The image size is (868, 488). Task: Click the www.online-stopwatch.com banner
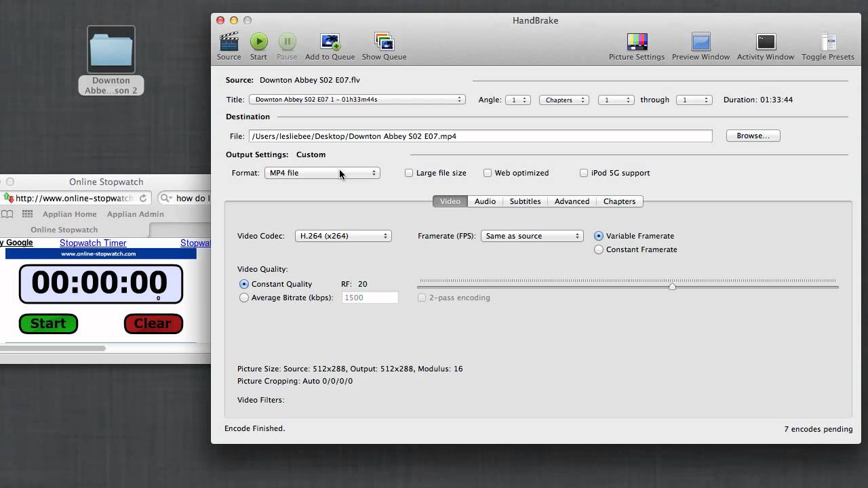click(x=100, y=253)
